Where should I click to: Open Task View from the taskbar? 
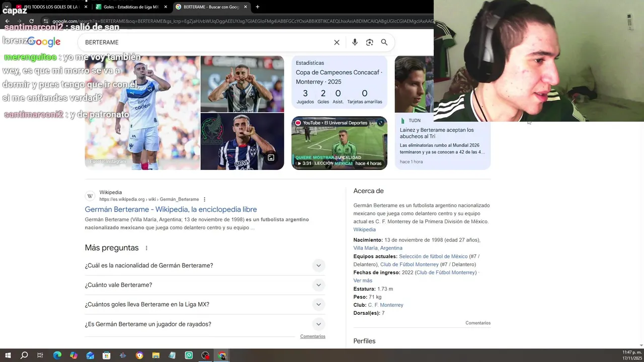(x=40, y=355)
